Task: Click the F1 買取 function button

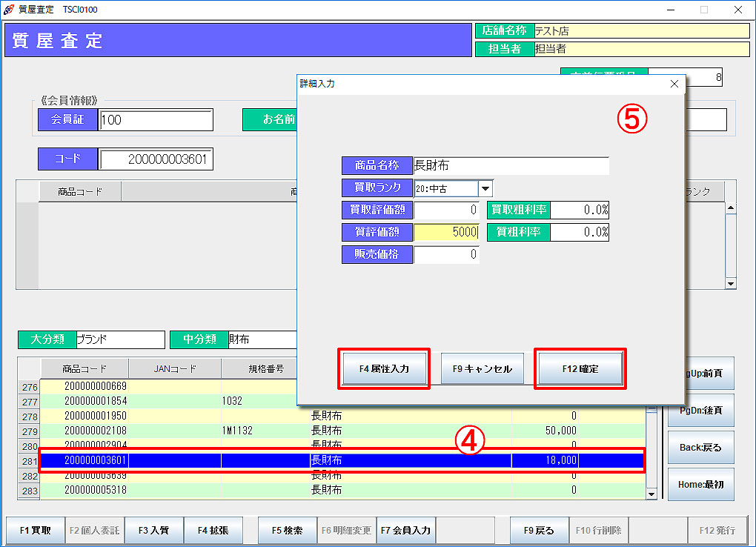Action: (x=36, y=531)
